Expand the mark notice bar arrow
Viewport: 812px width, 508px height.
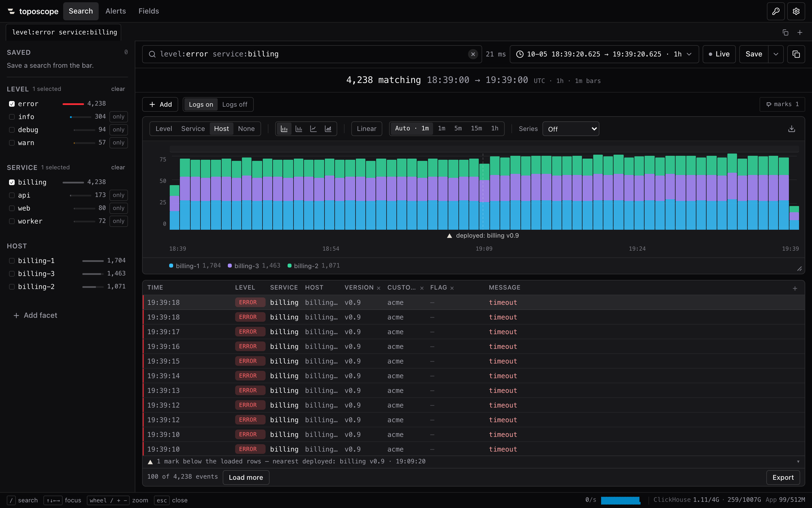coord(798,462)
